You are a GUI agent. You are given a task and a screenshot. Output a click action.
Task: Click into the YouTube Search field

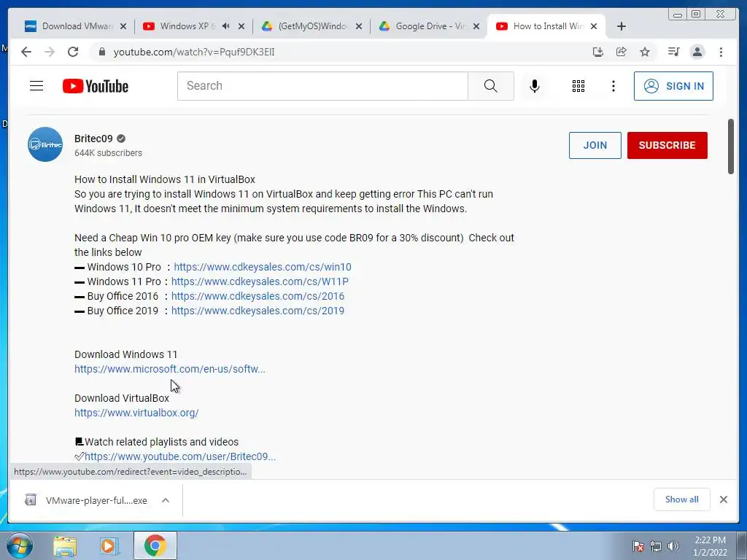click(322, 86)
